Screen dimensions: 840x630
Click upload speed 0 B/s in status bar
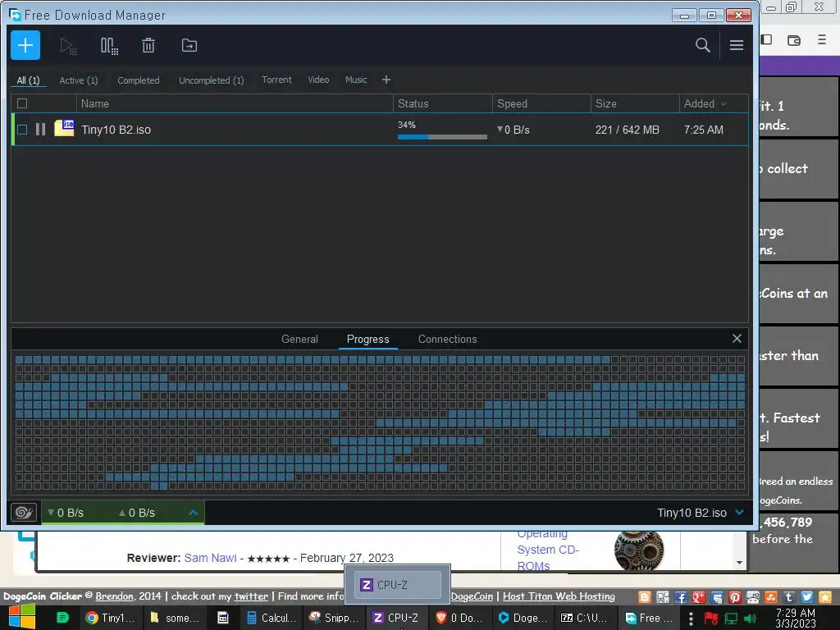click(137, 513)
